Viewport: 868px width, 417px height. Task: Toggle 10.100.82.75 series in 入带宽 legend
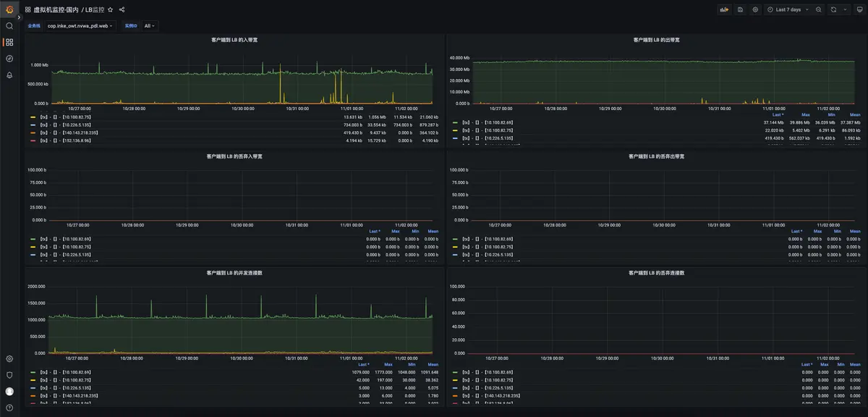[x=66, y=117]
